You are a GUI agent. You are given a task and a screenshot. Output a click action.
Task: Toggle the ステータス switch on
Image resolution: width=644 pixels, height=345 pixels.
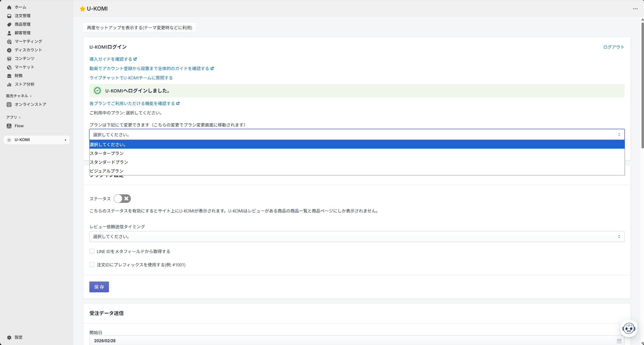122,199
